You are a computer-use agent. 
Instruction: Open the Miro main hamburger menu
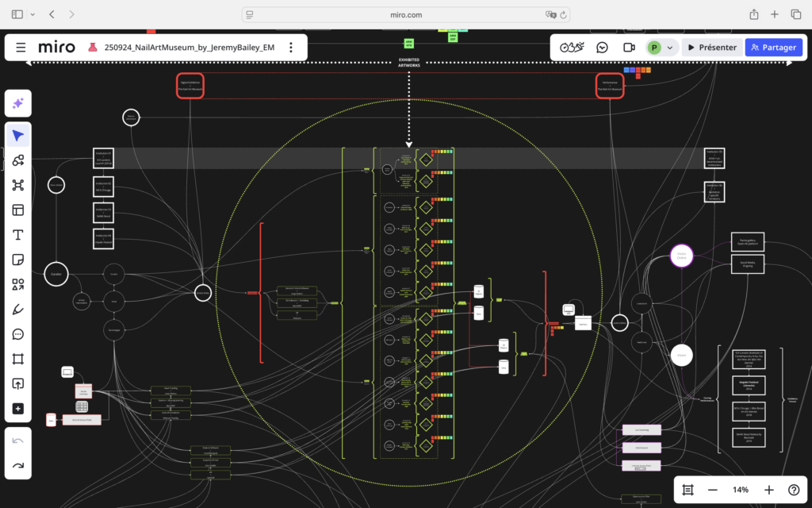(x=21, y=48)
